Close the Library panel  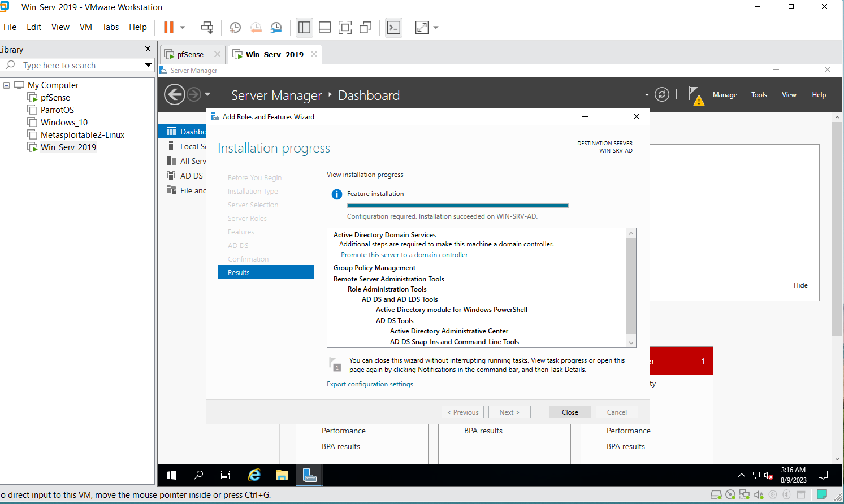pyautogui.click(x=148, y=49)
